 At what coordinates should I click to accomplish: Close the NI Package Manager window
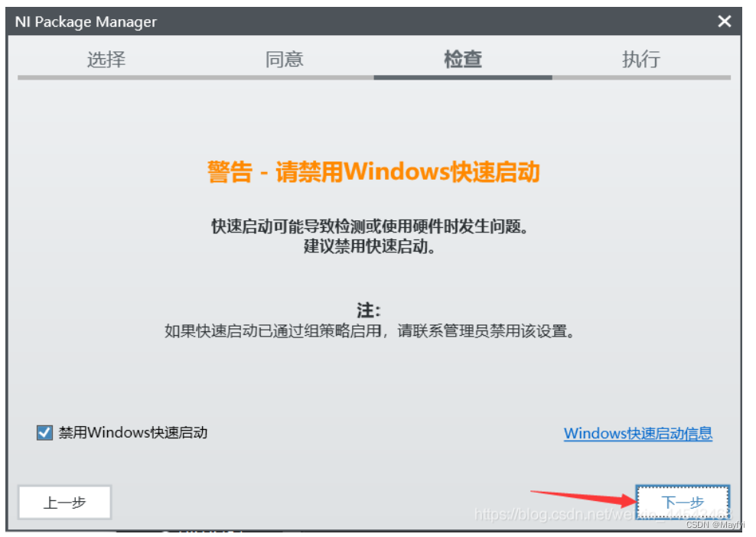(724, 21)
